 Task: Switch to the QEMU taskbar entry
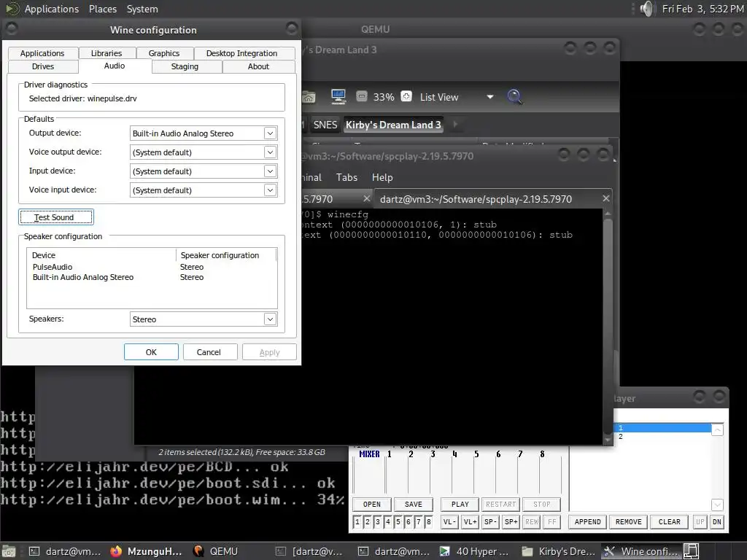[x=216, y=551]
